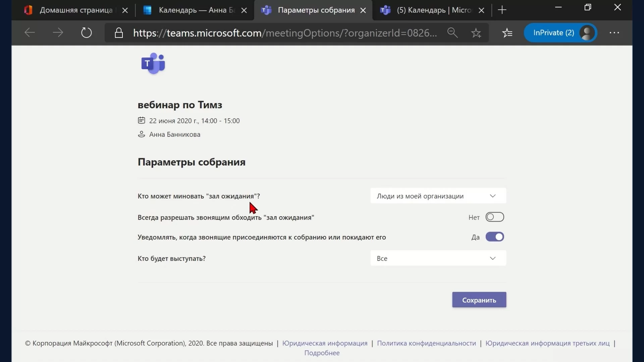Minimize the browser window

(x=558, y=7)
